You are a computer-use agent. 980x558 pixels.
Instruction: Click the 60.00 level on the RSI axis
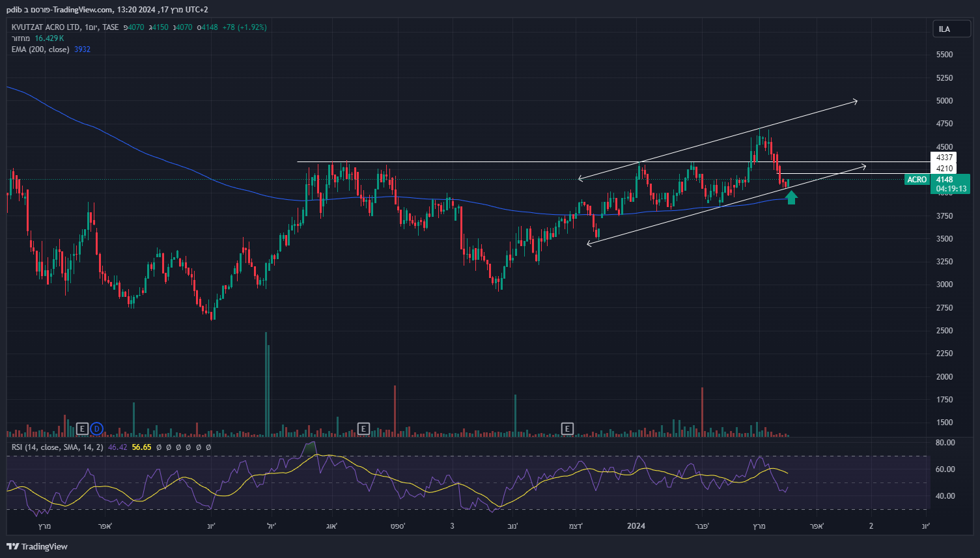tap(945, 469)
